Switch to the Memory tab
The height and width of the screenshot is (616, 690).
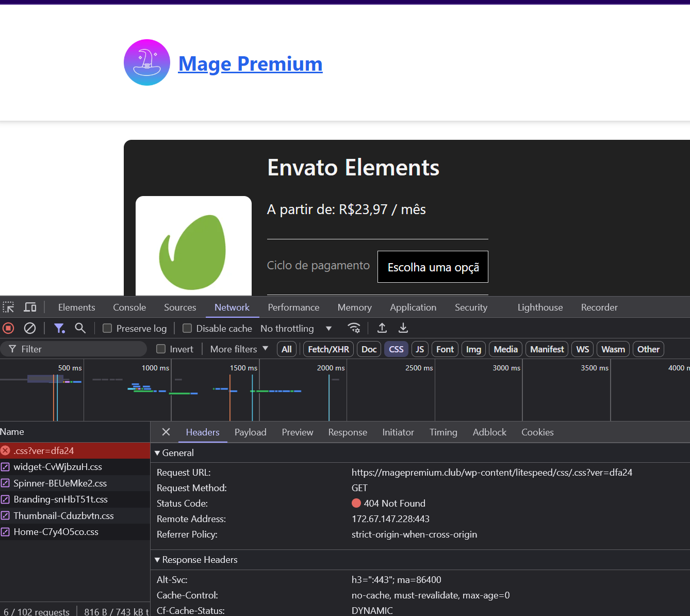click(x=354, y=307)
